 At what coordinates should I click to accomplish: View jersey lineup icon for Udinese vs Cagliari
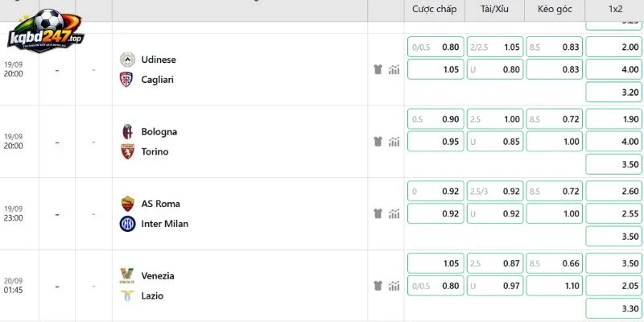378,69
